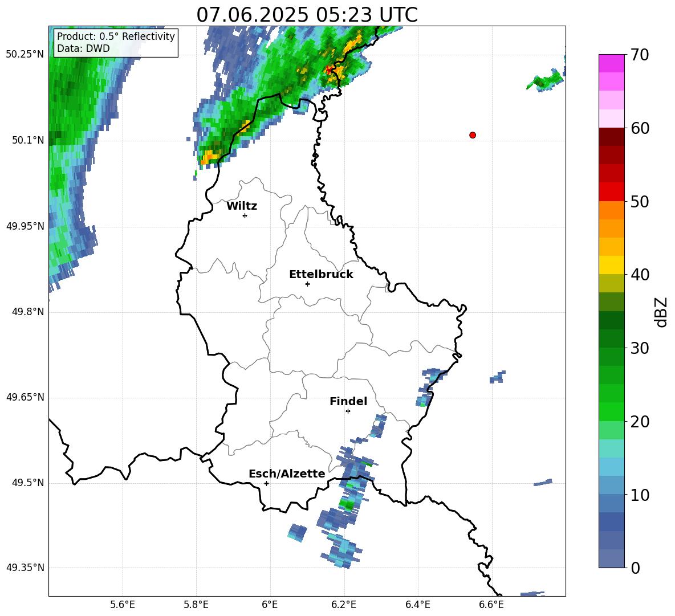675x616 pixels.
Task: Click the Wiltz cross marker
Action: pyautogui.click(x=245, y=215)
